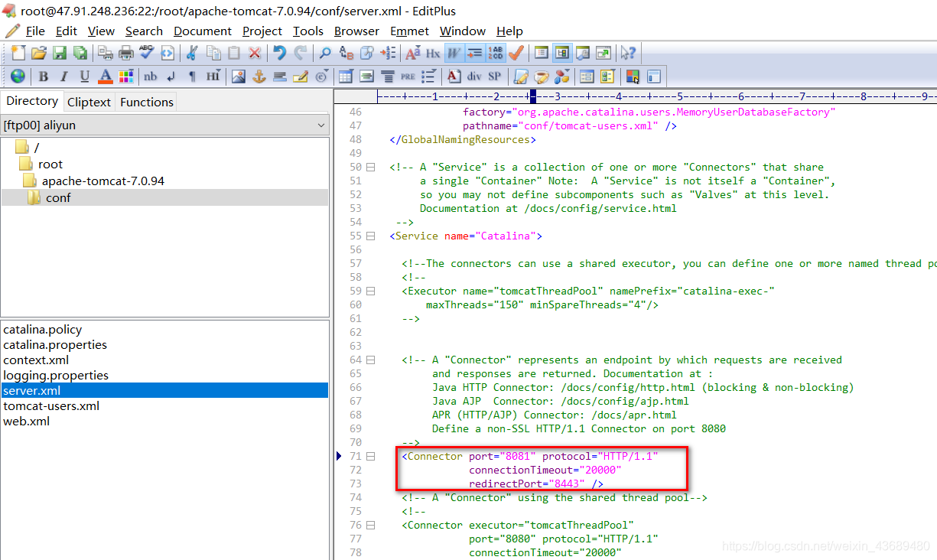Switch to the Cliptext tab

pyautogui.click(x=89, y=102)
